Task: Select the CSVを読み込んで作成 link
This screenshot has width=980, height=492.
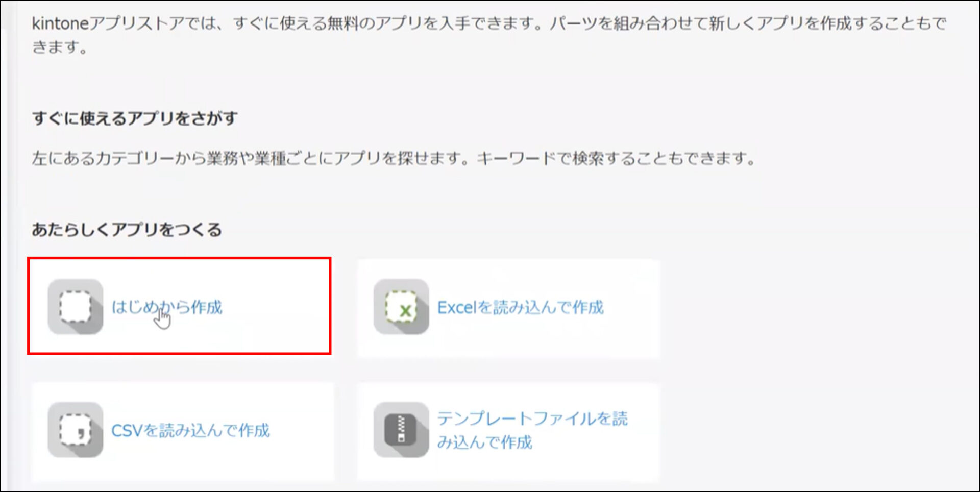Action: 190,430
